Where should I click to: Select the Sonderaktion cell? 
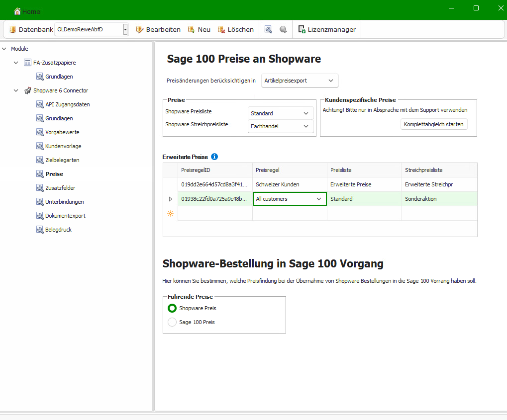(x=439, y=199)
